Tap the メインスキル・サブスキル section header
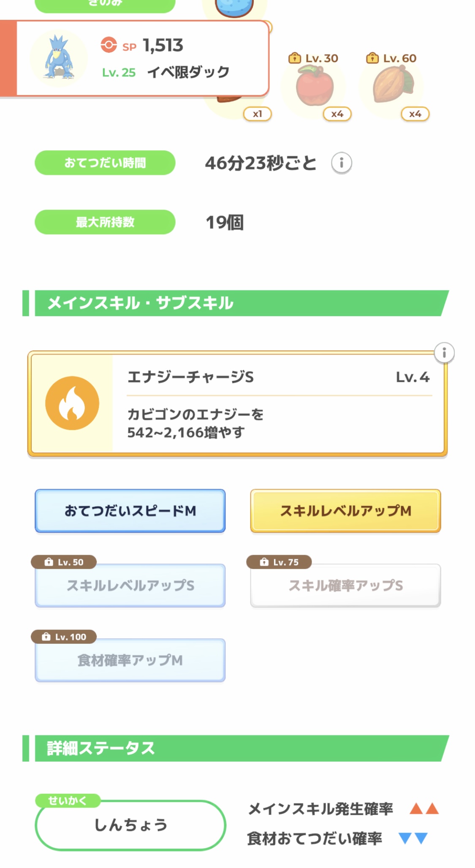The height and width of the screenshot is (868, 475). click(x=236, y=303)
